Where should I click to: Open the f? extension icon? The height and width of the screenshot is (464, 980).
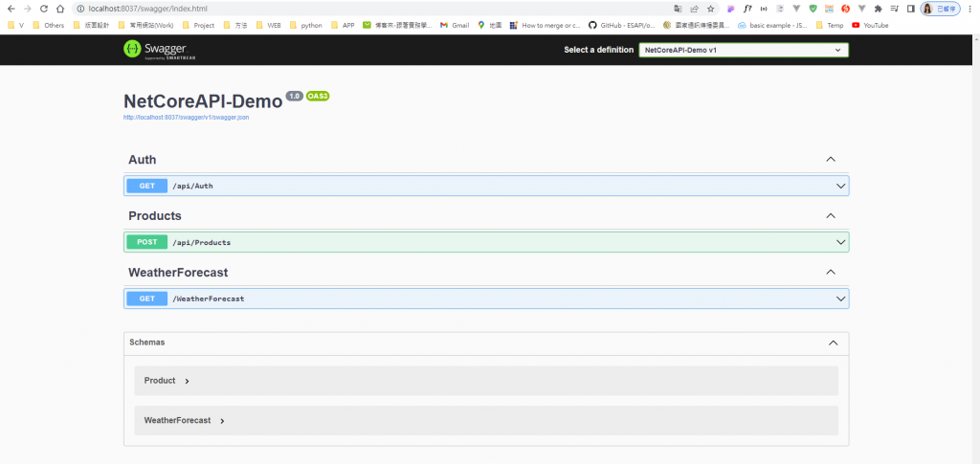[747, 9]
